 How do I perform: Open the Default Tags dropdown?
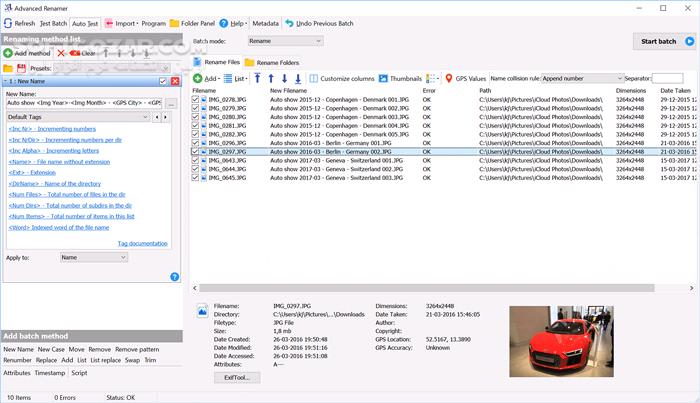[78, 117]
